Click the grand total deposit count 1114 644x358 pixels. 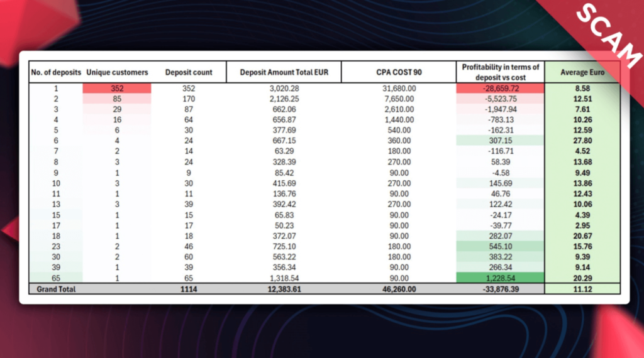tap(189, 289)
